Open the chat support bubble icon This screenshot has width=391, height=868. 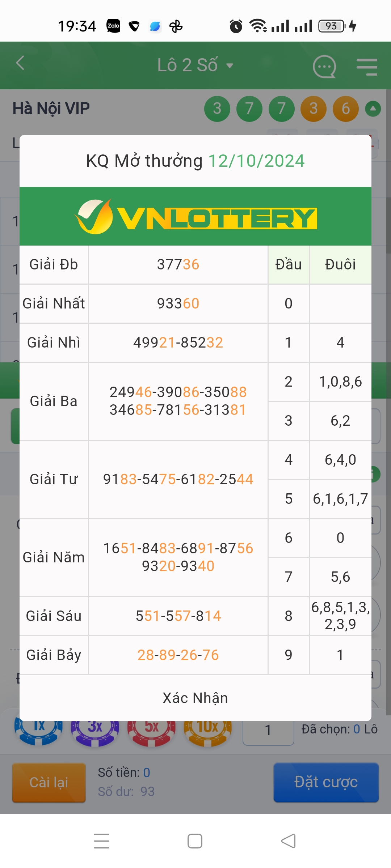324,67
